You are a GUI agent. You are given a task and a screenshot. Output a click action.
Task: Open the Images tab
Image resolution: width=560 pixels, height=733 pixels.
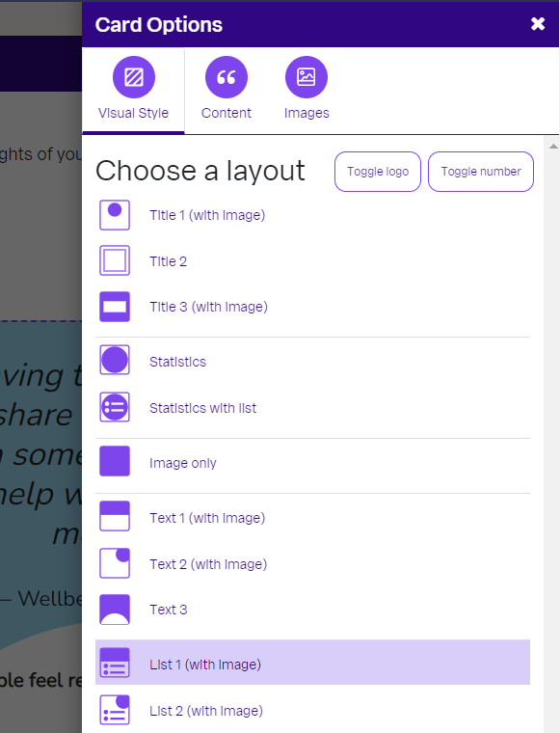point(307,89)
